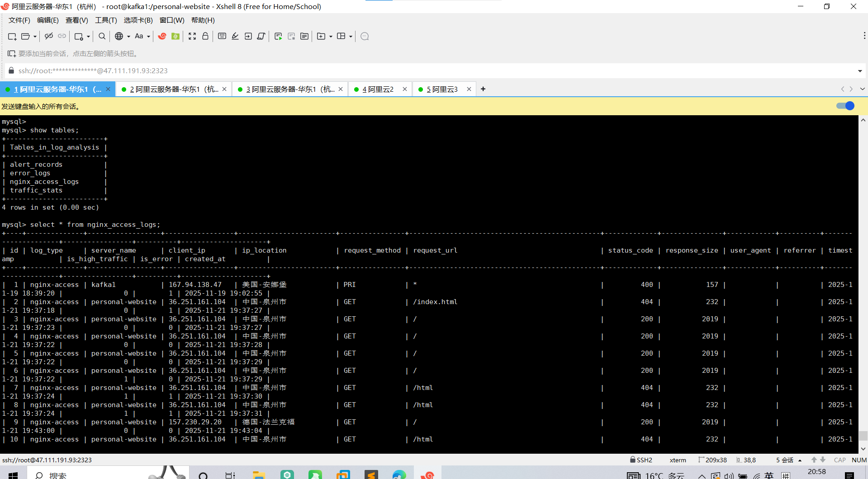This screenshot has width=868, height=479.
Task: Click the Highlight pen icon
Action: coord(235,36)
